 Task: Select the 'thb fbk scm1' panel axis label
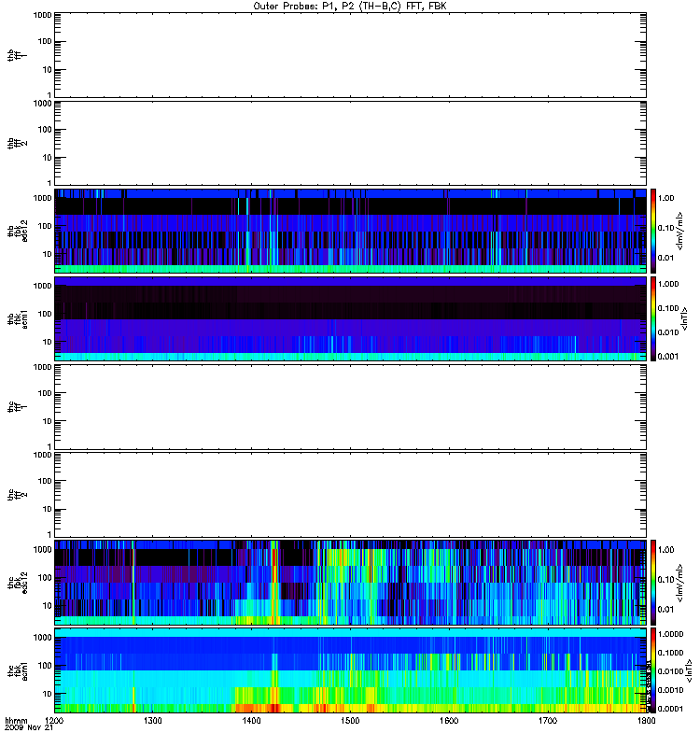click(x=17, y=318)
